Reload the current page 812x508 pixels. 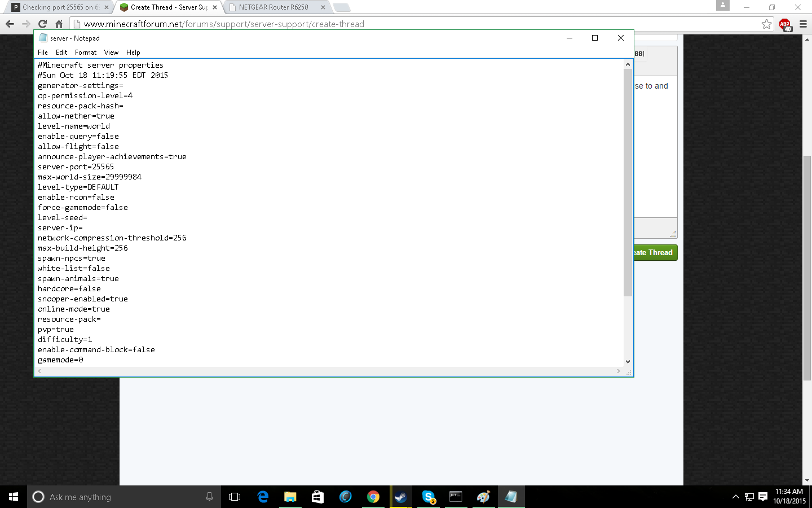click(42, 24)
